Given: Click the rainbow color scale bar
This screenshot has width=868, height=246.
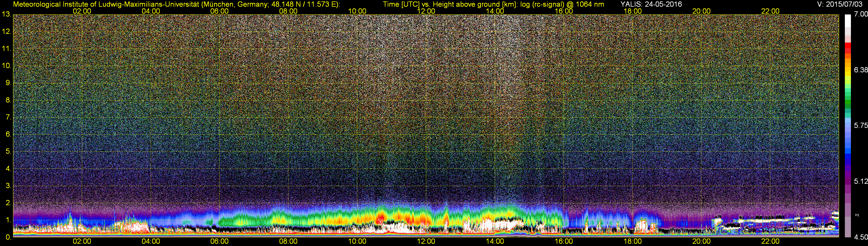Looking at the screenshot, I should click(848, 126).
